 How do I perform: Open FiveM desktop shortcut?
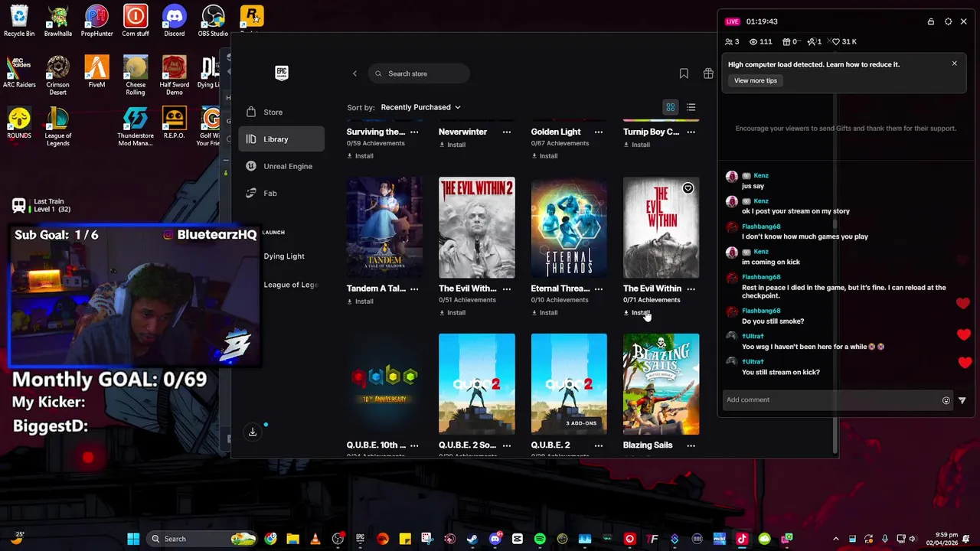[96, 72]
